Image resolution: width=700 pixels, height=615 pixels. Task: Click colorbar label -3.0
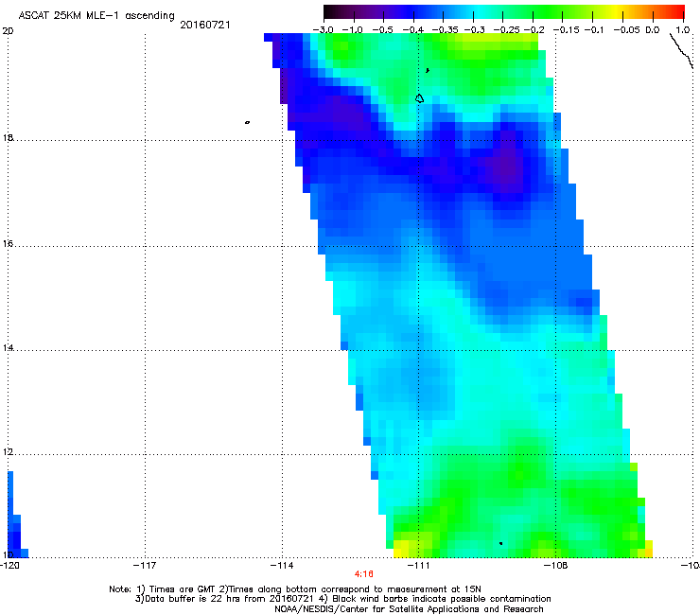(323, 30)
